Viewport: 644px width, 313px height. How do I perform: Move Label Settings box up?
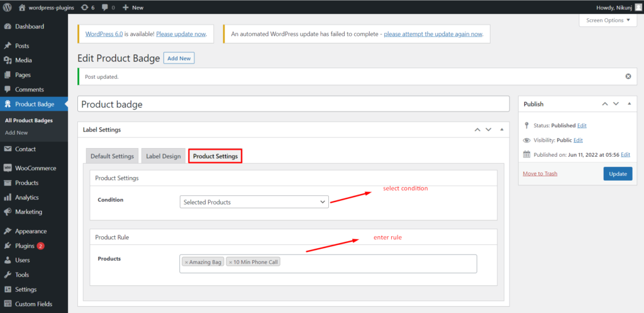tap(477, 130)
